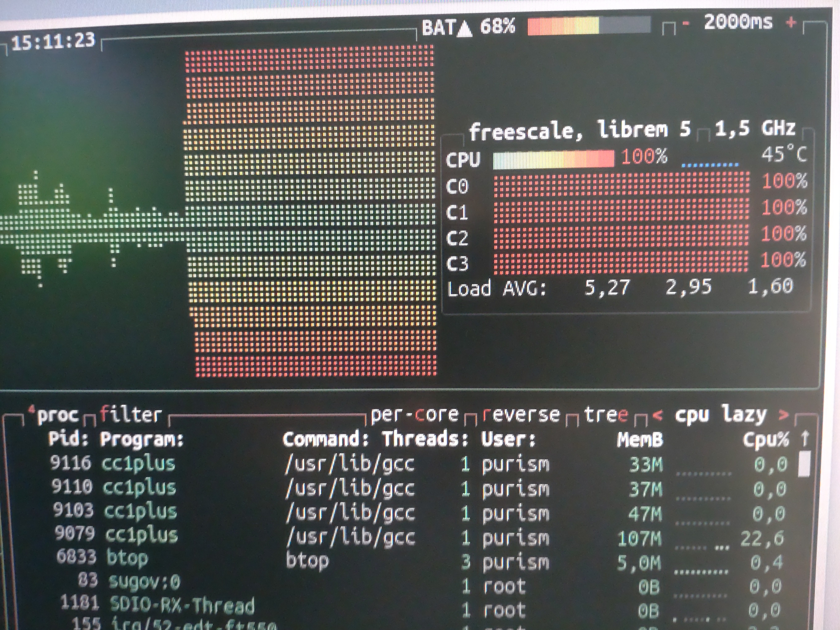Click the total CPU usage meter
The height and width of the screenshot is (630, 840).
click(553, 159)
